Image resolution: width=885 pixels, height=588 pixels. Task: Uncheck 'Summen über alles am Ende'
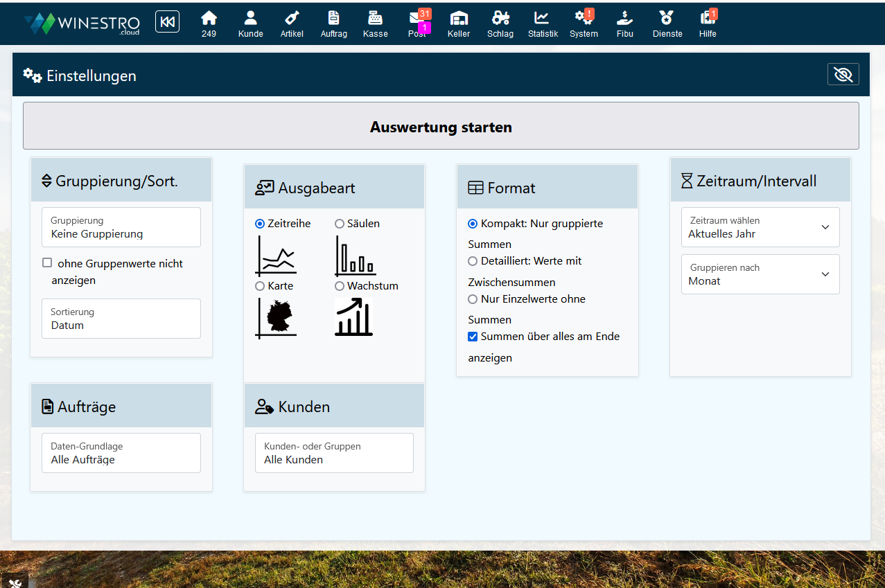click(x=473, y=337)
